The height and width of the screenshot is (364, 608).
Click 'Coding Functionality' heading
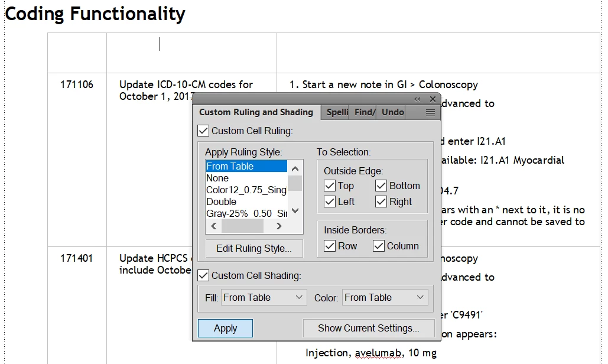click(x=95, y=14)
